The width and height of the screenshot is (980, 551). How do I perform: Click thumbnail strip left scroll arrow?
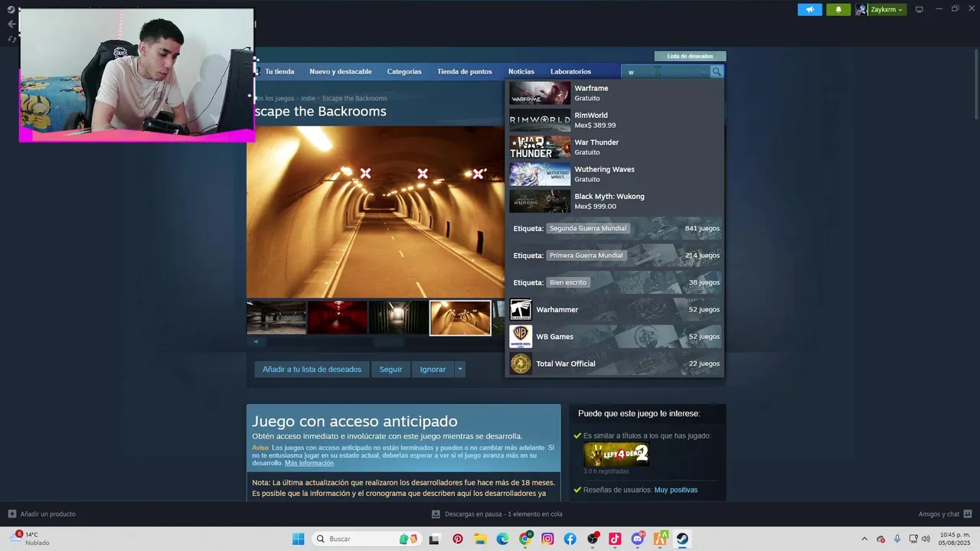256,342
